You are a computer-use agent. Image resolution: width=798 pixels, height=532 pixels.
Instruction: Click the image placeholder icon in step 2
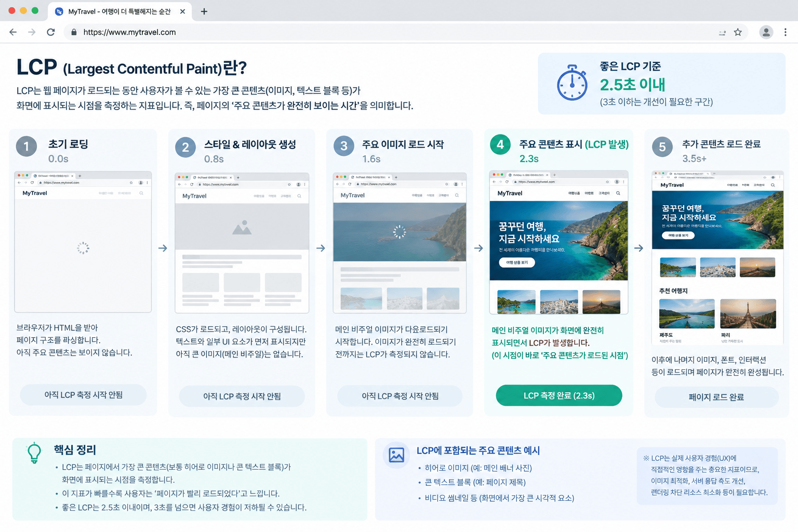[x=242, y=228]
